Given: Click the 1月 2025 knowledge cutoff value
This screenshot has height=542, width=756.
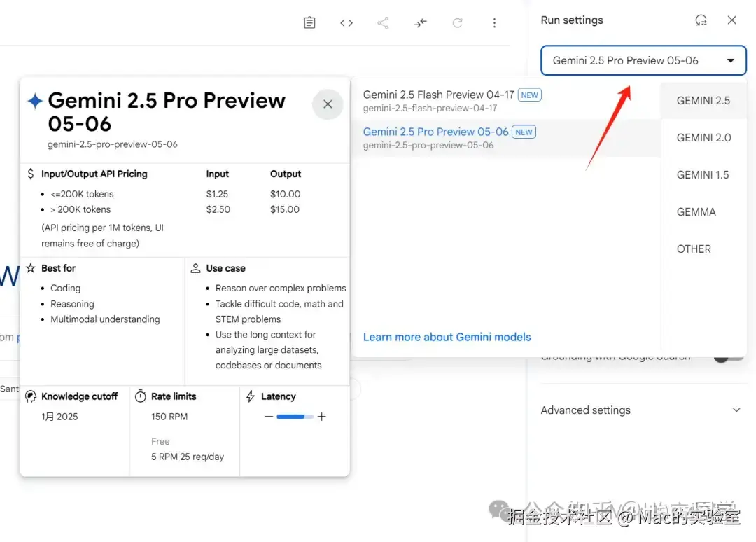Looking at the screenshot, I should pyautogui.click(x=59, y=417).
